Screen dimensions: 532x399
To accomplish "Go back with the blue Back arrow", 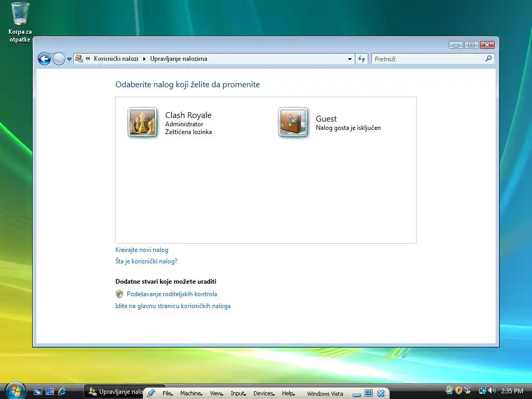I will pyautogui.click(x=44, y=59).
